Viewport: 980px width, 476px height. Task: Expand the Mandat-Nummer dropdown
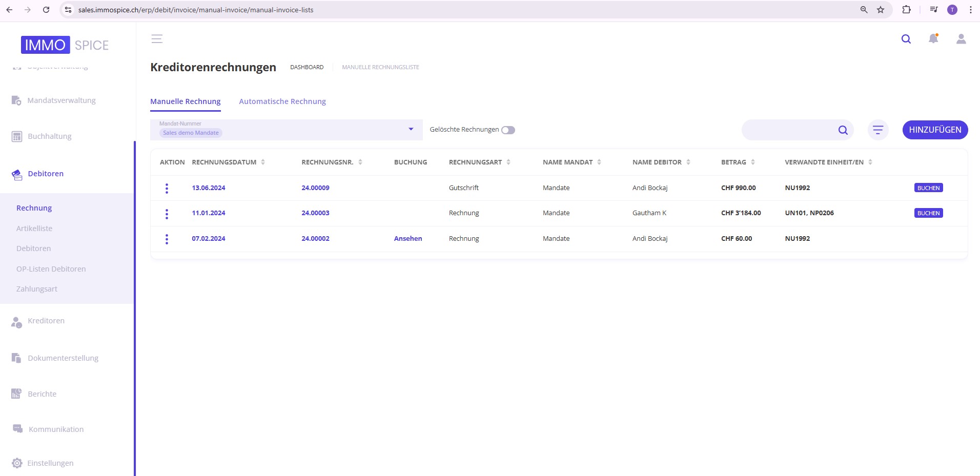click(x=411, y=129)
